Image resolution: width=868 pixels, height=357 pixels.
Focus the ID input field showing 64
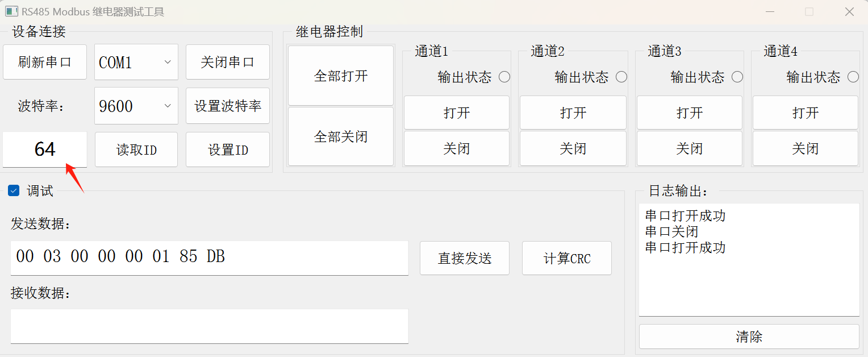[x=45, y=150]
